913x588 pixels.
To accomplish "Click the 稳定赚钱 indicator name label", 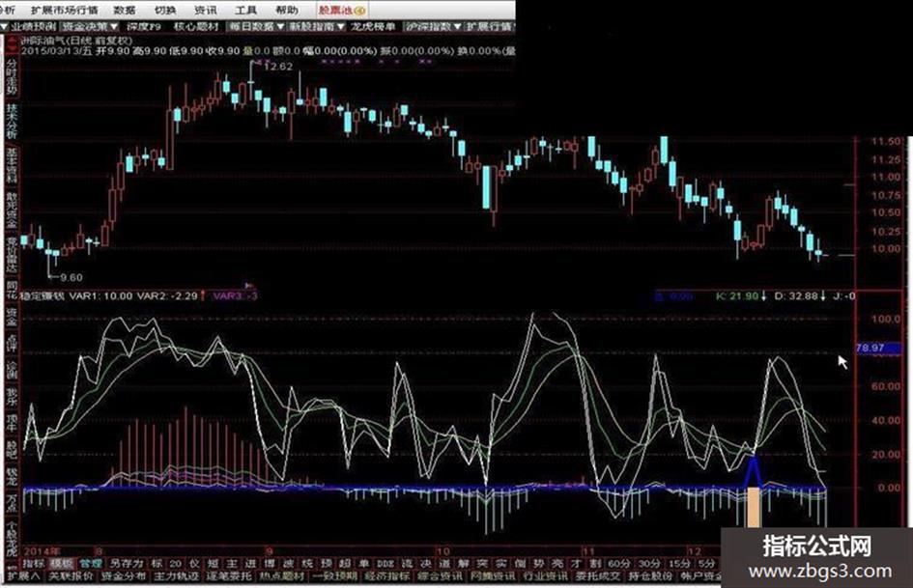I will click(42, 295).
